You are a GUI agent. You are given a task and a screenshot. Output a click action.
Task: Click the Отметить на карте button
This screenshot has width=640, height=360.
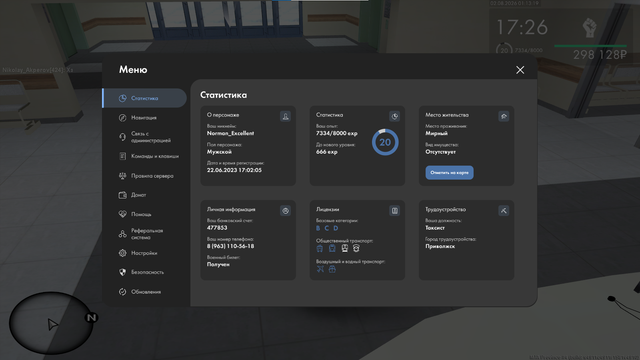point(449,173)
